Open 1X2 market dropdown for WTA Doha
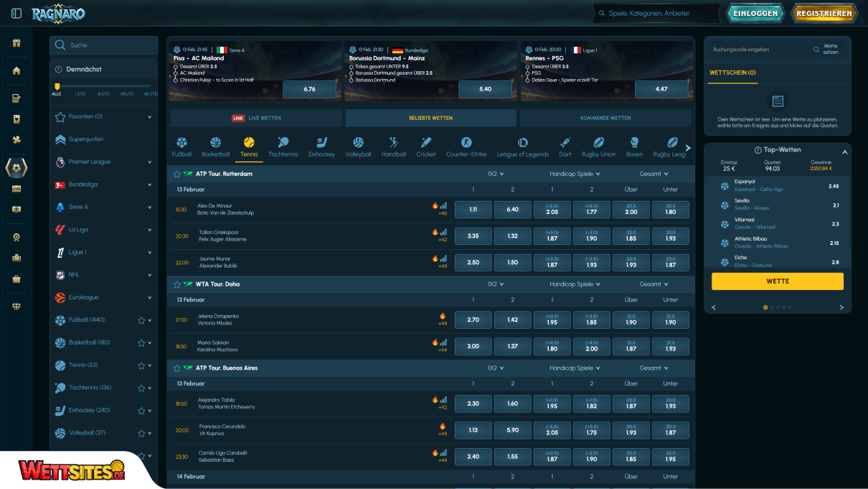The height and width of the screenshot is (489, 868). click(496, 284)
